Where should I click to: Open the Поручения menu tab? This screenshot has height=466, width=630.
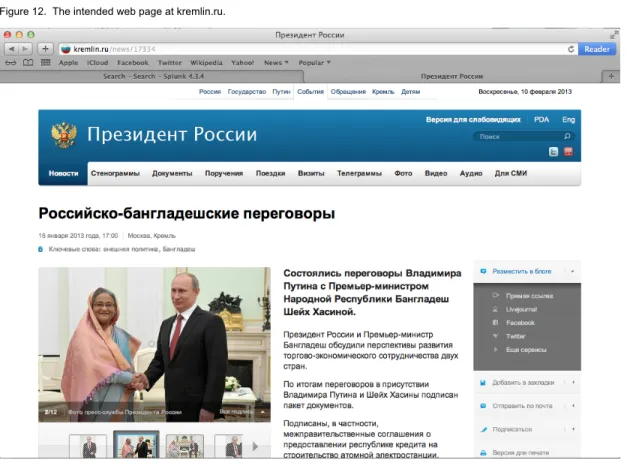pyautogui.click(x=224, y=173)
